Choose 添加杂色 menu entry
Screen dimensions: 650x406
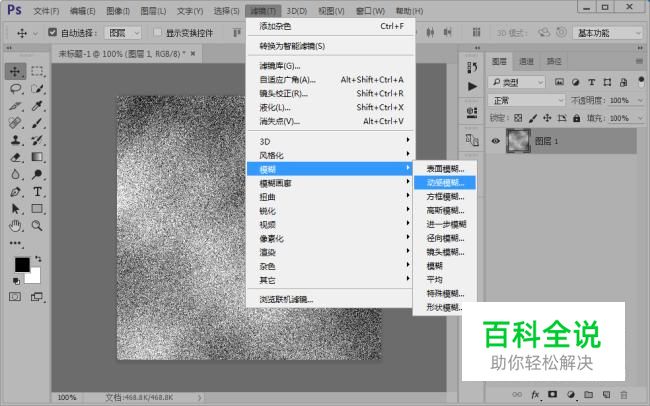330,26
